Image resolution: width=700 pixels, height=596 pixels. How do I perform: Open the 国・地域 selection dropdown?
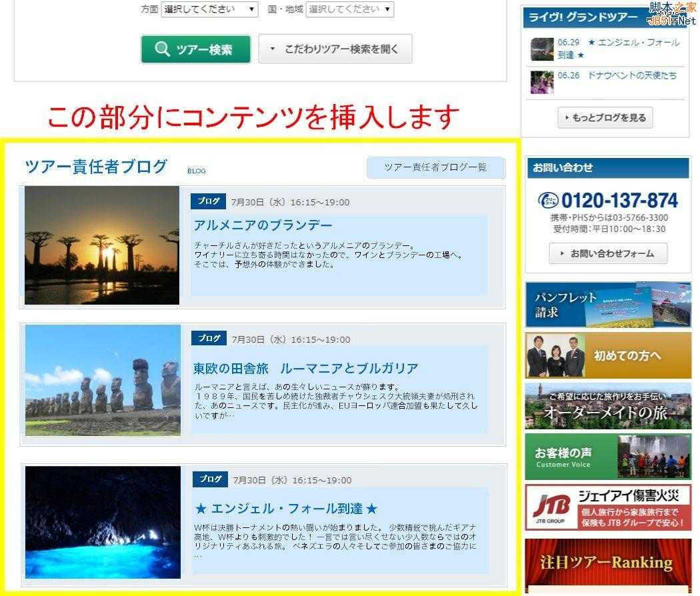(x=349, y=10)
